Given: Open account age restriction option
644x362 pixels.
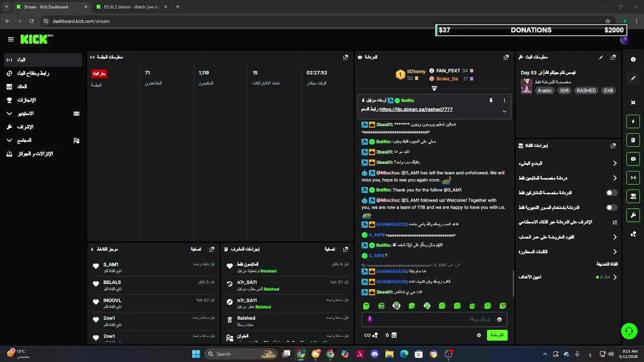Looking at the screenshot, I should [x=568, y=237].
